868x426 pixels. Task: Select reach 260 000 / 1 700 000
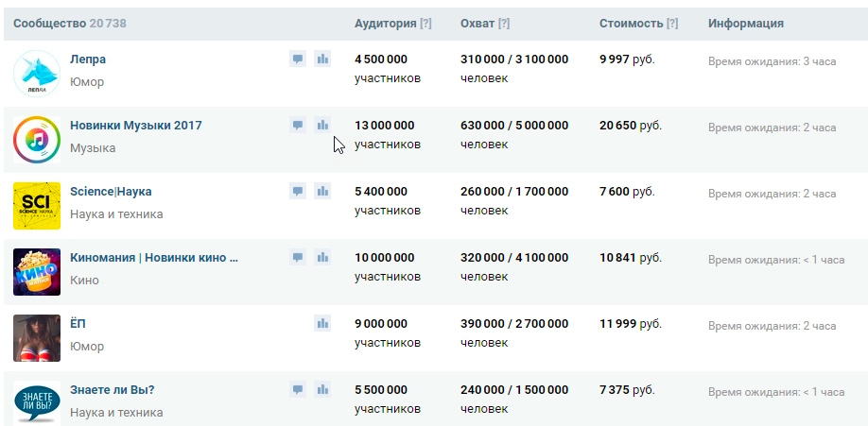point(514,192)
